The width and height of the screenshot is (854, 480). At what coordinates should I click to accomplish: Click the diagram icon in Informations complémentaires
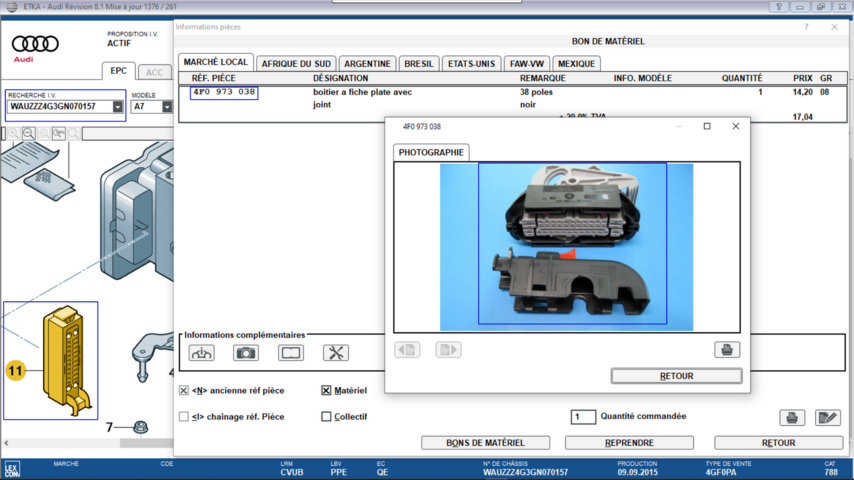tap(202, 353)
